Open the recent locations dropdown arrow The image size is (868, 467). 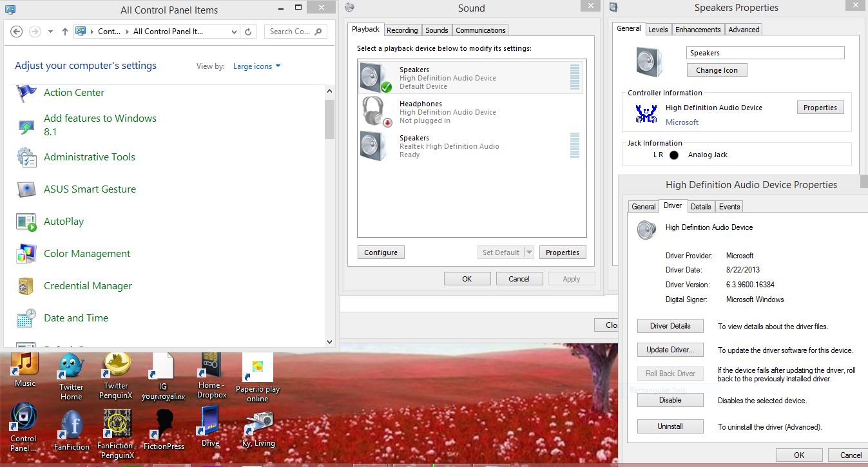pyautogui.click(x=50, y=32)
